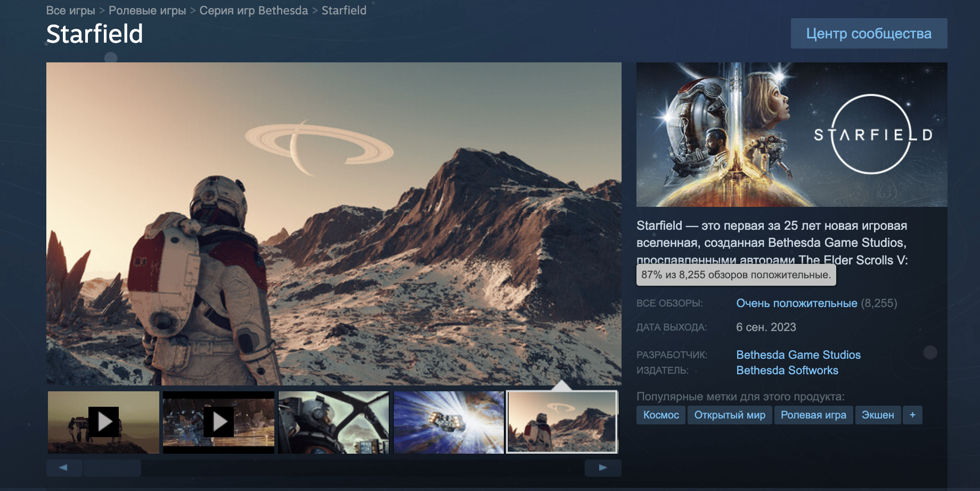980x491 pixels.
Task: Select the cockpit astronaut screenshot thumbnail
Action: click(x=334, y=422)
